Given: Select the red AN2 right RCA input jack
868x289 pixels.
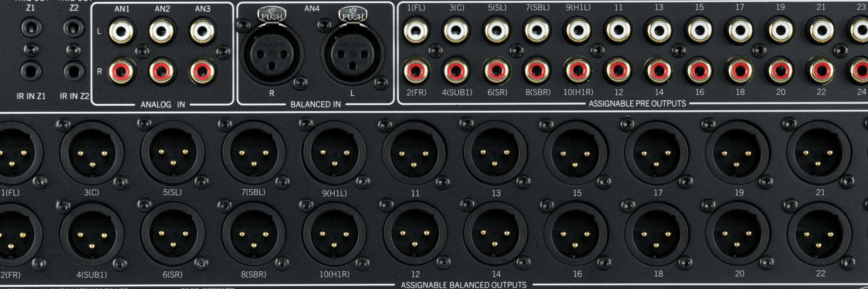Looking at the screenshot, I should tap(162, 71).
